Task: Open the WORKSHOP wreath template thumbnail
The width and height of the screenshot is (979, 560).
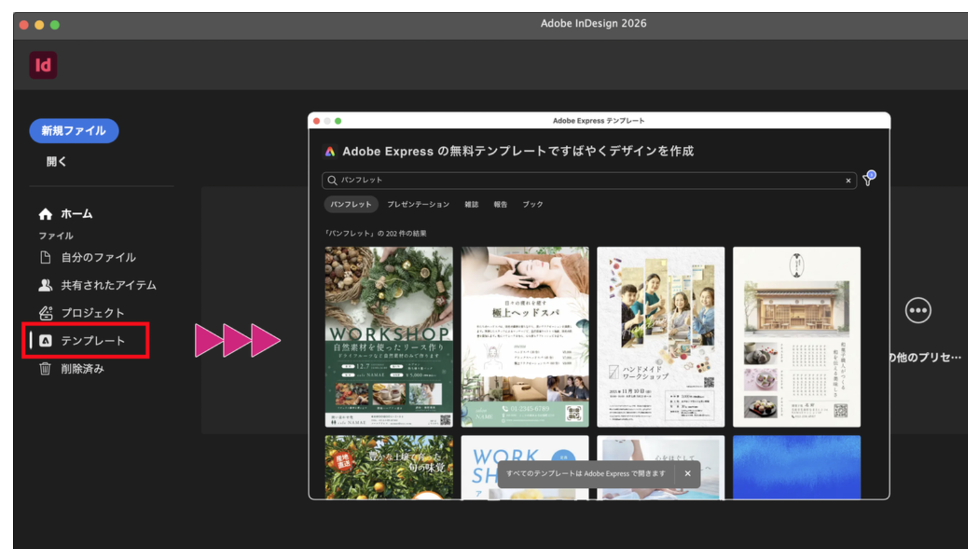Action: tap(388, 336)
